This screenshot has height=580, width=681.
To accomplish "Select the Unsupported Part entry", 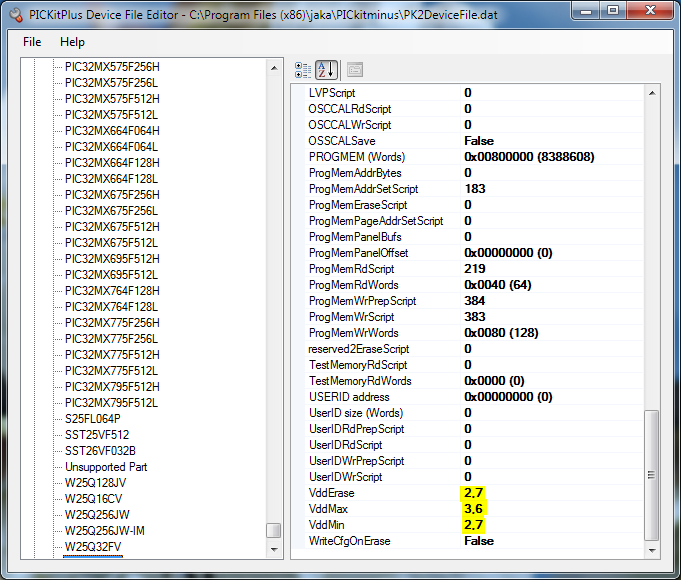I will coord(106,467).
